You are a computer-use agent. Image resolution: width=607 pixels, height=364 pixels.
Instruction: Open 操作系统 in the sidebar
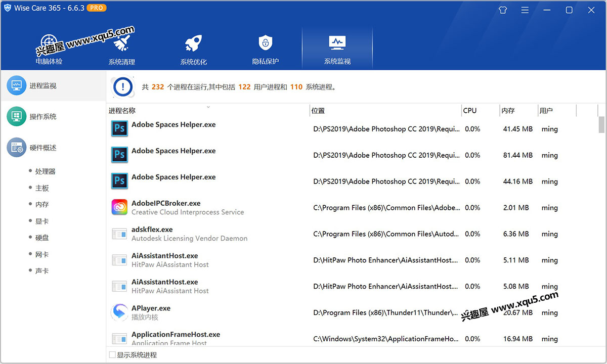point(53,117)
